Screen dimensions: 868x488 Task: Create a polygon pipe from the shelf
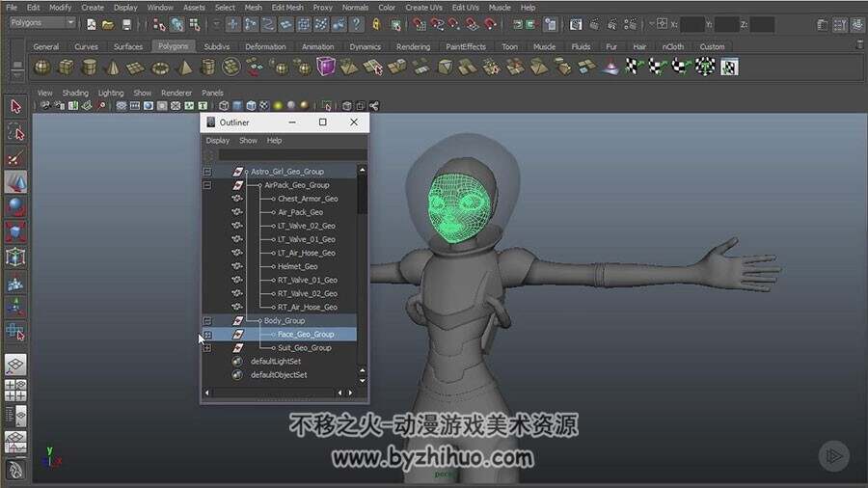click(x=207, y=68)
